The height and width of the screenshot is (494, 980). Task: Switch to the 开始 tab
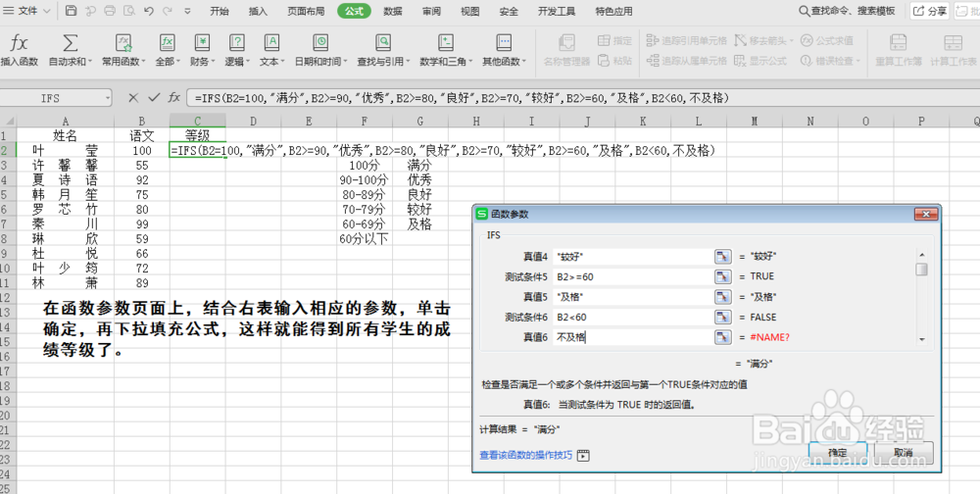(220, 11)
